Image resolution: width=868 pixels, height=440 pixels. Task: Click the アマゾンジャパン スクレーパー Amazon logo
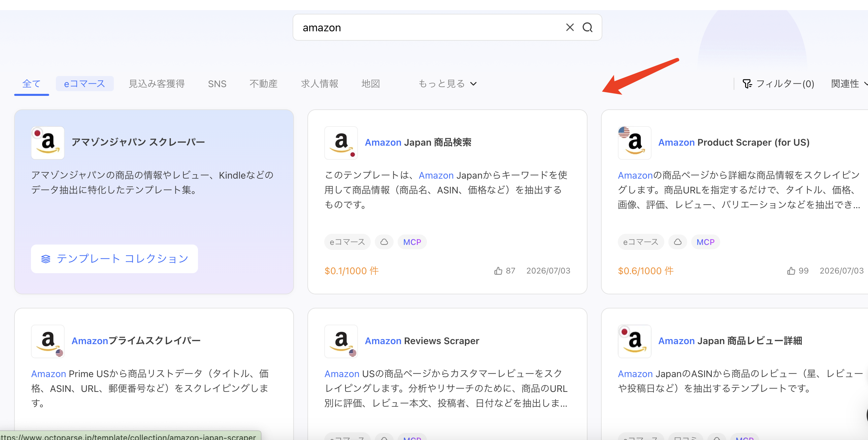48,143
